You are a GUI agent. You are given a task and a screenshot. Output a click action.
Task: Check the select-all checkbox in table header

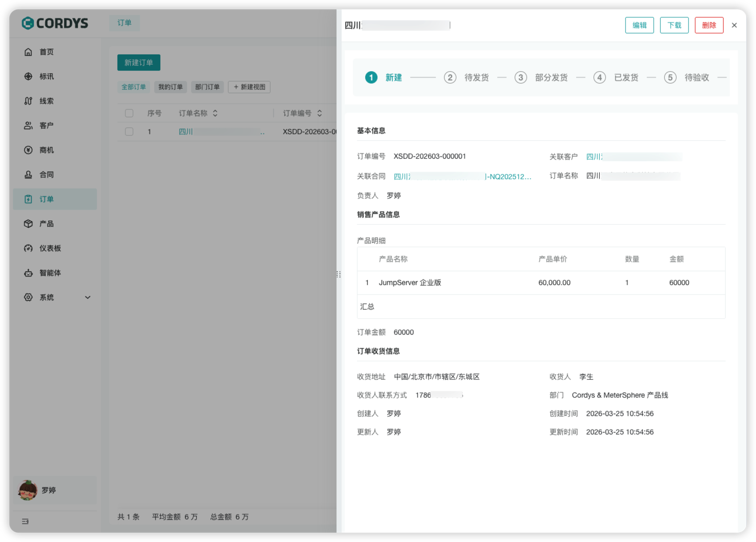[x=129, y=113]
